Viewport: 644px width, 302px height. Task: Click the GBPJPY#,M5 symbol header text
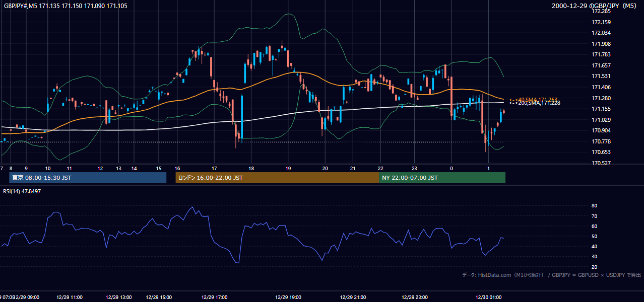(x=66, y=6)
